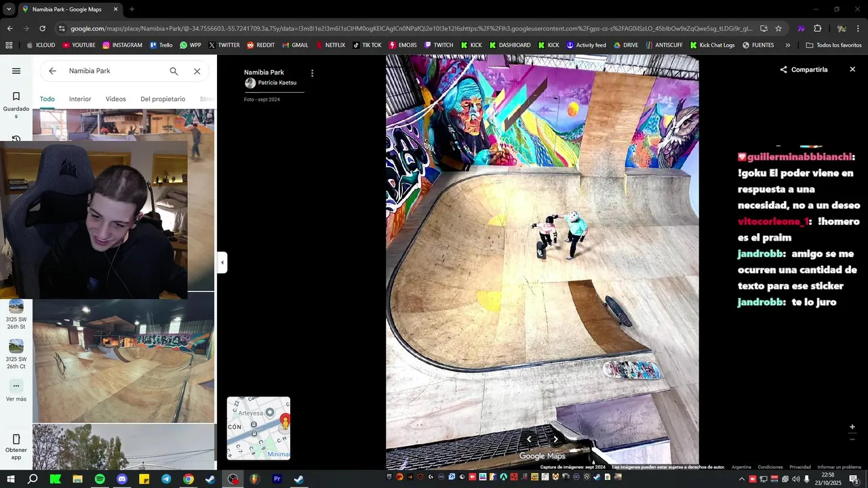Open the NETFLIX bookmark
Screen dimensions: 868x488
click(x=330, y=45)
